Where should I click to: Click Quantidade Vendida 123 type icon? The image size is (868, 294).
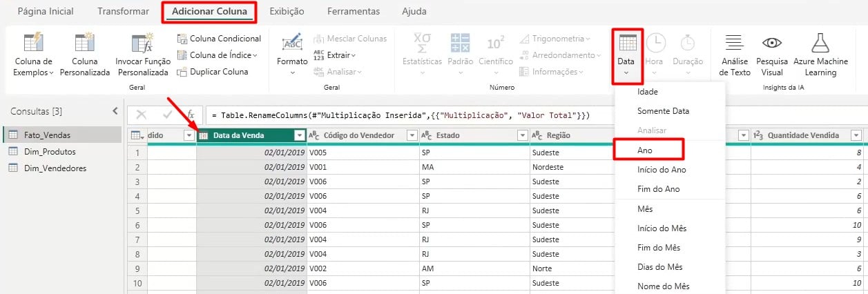point(758,135)
